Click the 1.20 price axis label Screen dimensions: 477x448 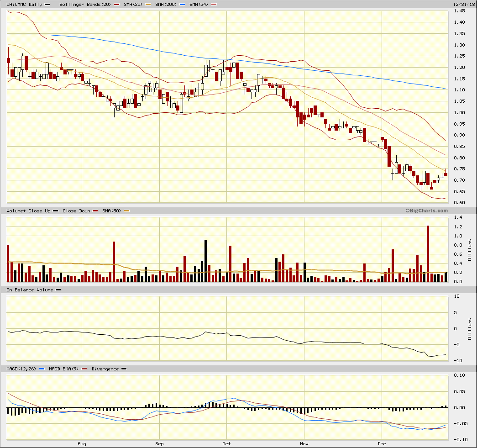point(459,68)
